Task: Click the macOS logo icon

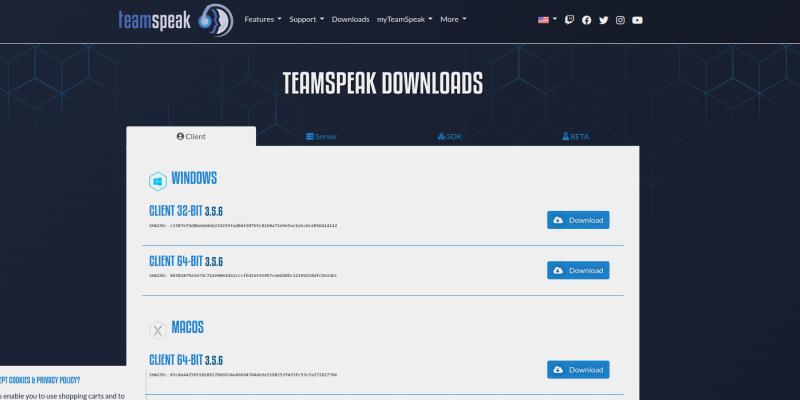Action: click(x=157, y=330)
